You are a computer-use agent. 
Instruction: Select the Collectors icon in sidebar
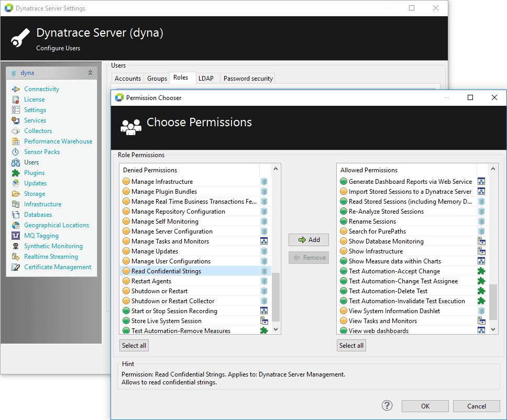pos(16,131)
